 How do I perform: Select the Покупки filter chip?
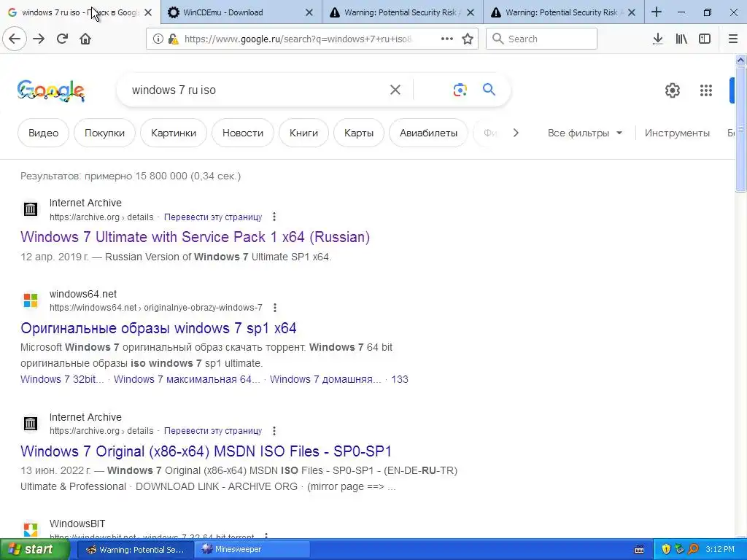pyautogui.click(x=105, y=133)
